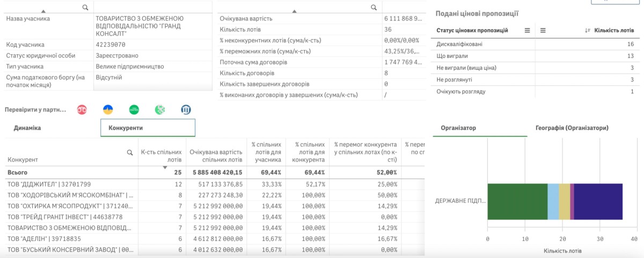Open the Організатор tab
Image resolution: width=644 pixels, height=258 pixels.
[458, 128]
